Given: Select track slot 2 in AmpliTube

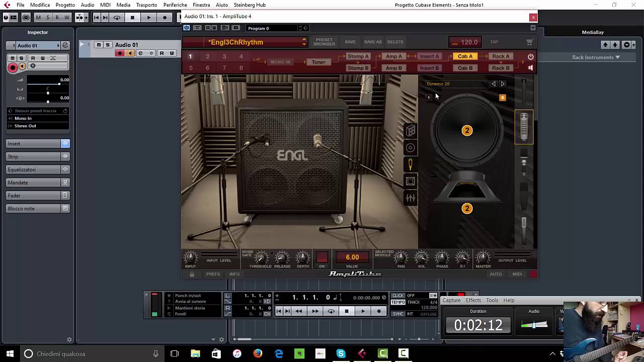Looking at the screenshot, I should coord(207,56).
